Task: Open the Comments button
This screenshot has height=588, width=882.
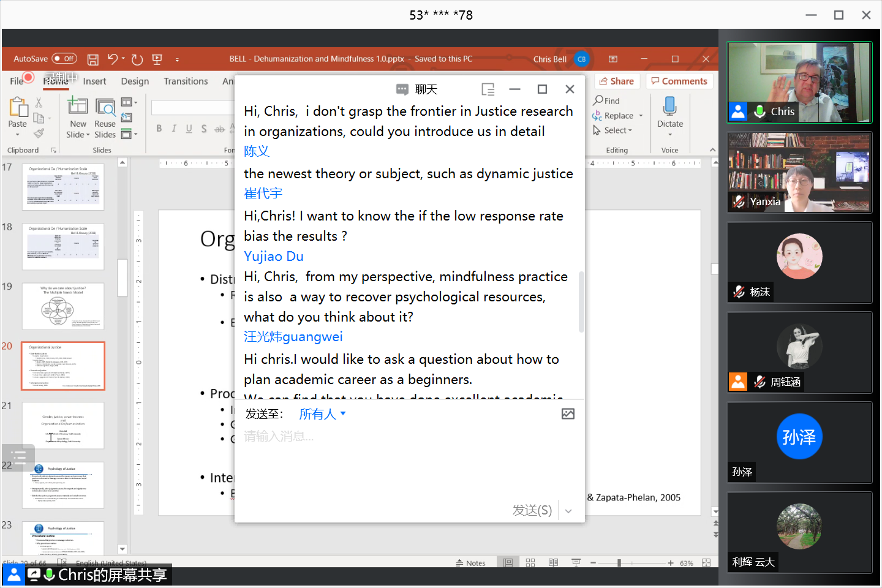Action: (x=679, y=81)
